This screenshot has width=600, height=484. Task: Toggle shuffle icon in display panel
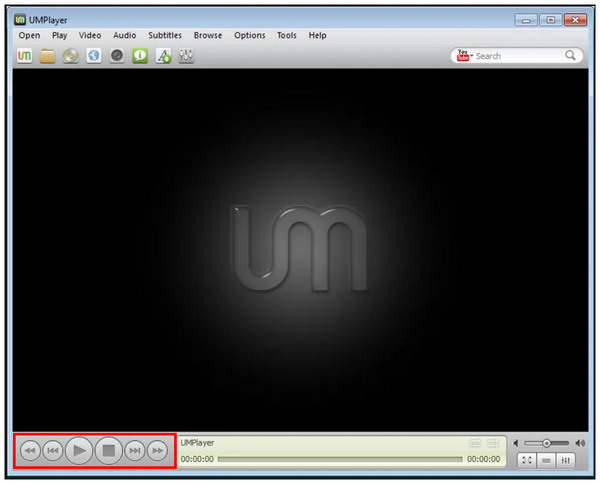point(493,443)
